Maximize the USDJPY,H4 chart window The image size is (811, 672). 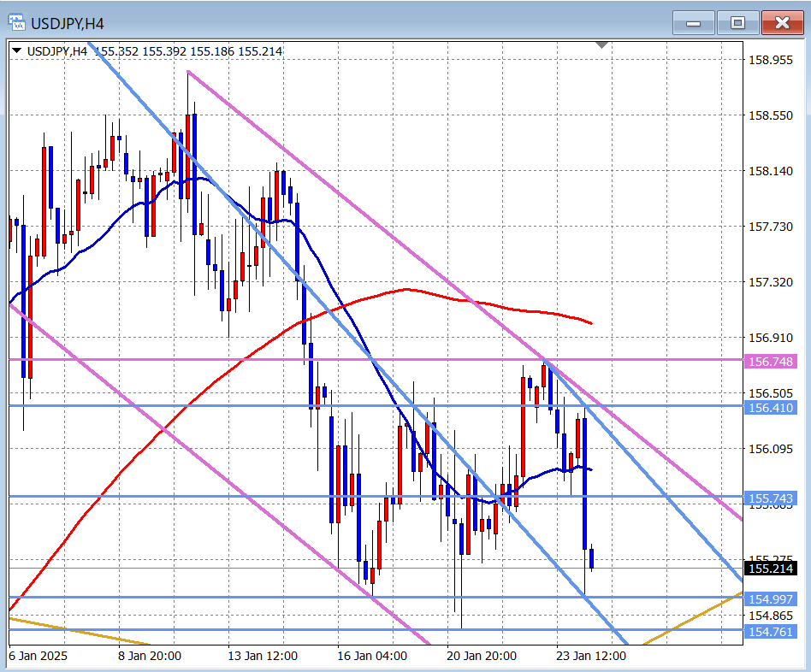(737, 23)
